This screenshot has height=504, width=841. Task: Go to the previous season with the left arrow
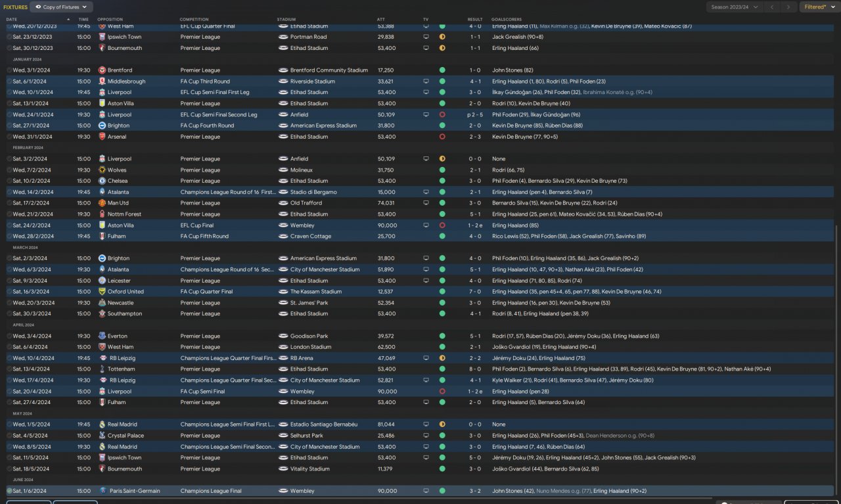(x=773, y=7)
